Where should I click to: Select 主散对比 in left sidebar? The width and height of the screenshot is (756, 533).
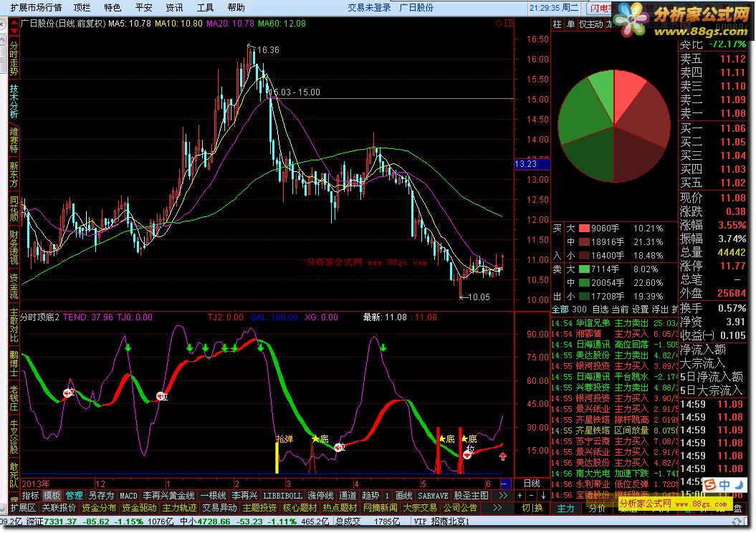14,326
